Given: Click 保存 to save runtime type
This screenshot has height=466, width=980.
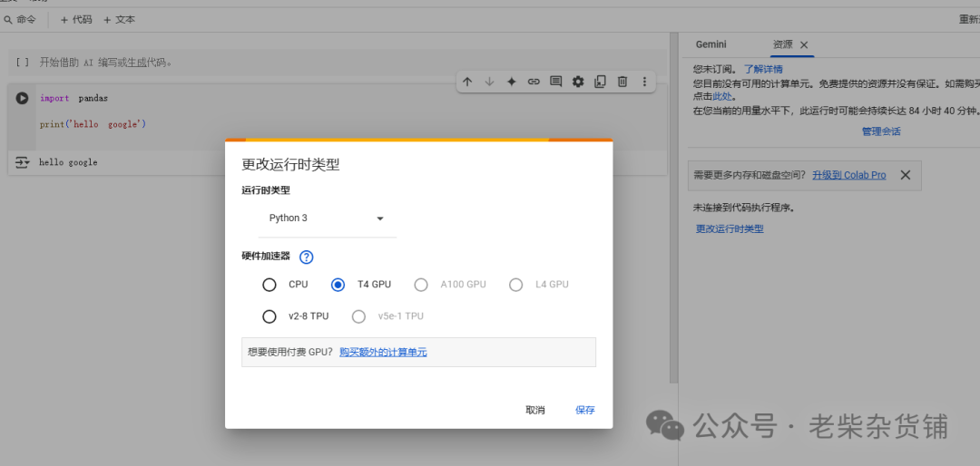Looking at the screenshot, I should [x=585, y=410].
